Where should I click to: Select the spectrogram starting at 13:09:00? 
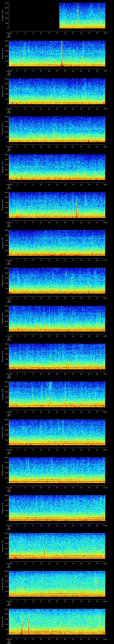[x=57, y=205]
